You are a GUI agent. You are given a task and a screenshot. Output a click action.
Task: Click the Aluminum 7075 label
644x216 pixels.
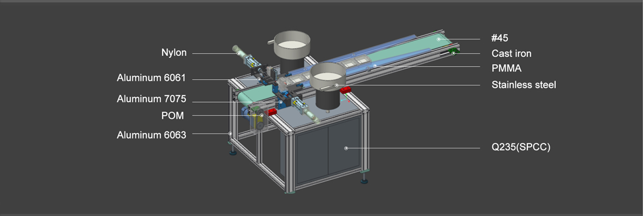point(151,99)
